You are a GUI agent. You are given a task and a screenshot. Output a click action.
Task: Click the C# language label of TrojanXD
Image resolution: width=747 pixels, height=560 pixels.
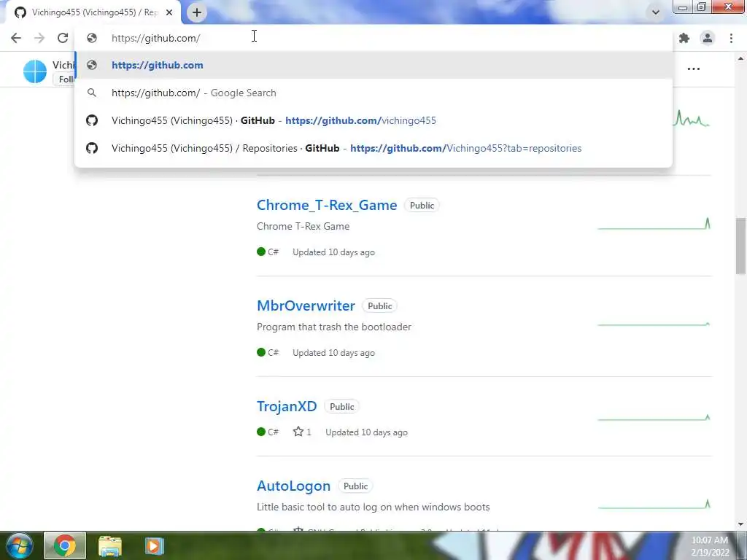[x=268, y=432]
